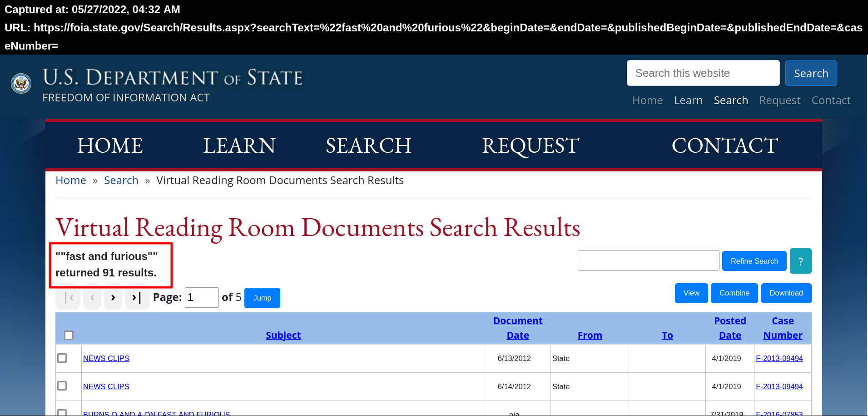Click the View button

[691, 293]
